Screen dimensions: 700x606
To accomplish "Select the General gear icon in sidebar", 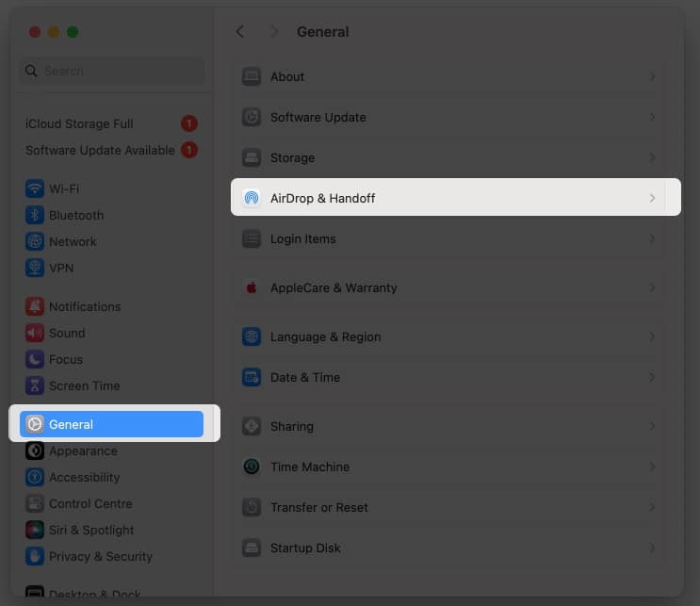I will click(x=34, y=424).
